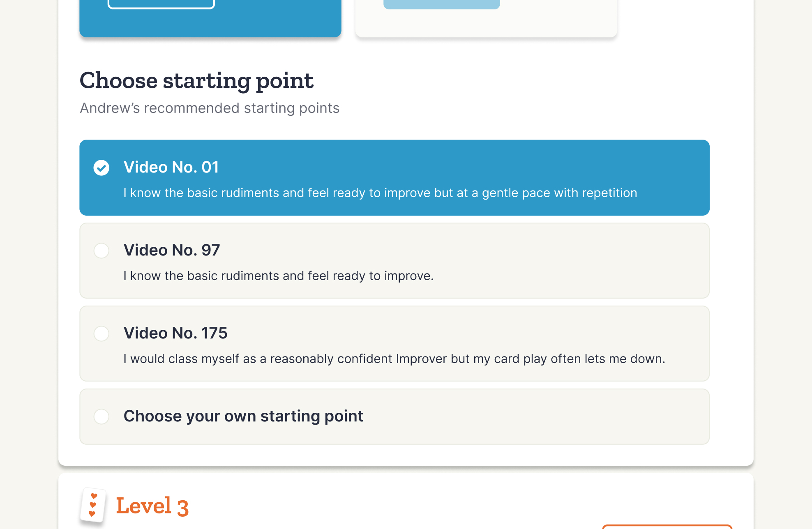
Task: Click the gentle pace description on Video No. 01
Action: (x=380, y=193)
